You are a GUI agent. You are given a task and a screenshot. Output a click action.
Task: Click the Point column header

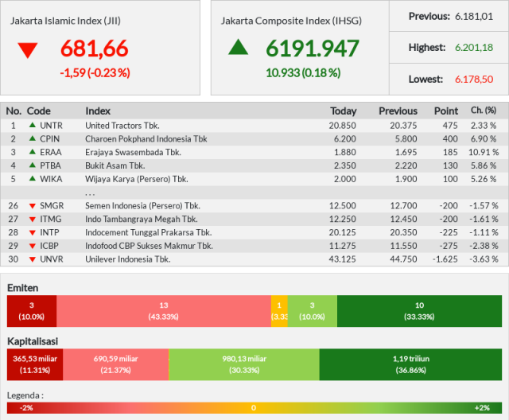point(446,111)
